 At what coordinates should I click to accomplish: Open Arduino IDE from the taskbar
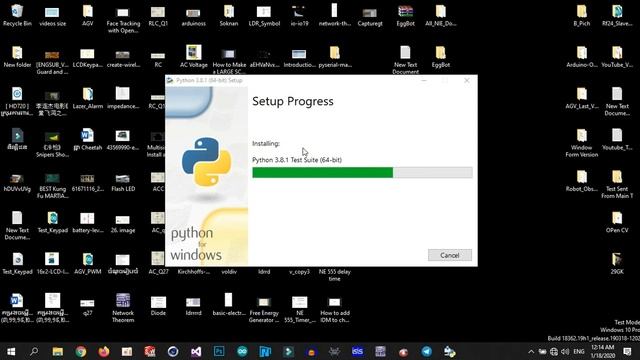(x=242, y=351)
